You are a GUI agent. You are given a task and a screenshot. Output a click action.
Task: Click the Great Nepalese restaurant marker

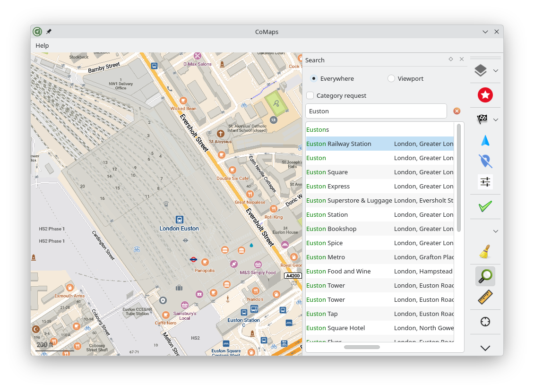click(x=250, y=194)
